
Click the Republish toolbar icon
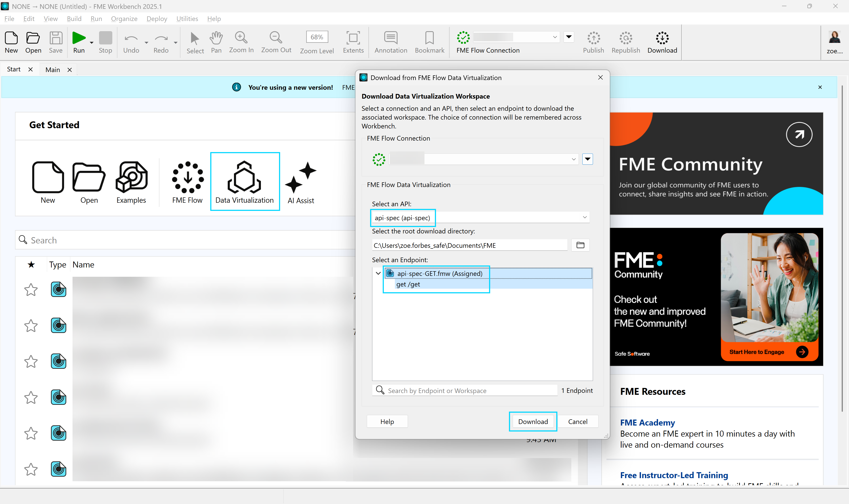[x=625, y=38]
